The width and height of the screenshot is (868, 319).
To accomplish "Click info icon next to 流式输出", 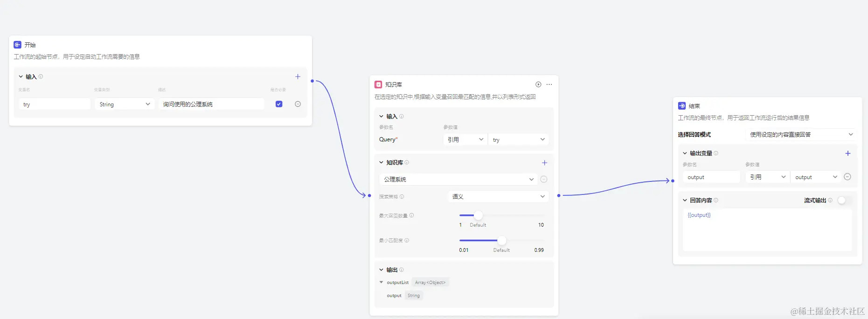I will click(x=830, y=200).
